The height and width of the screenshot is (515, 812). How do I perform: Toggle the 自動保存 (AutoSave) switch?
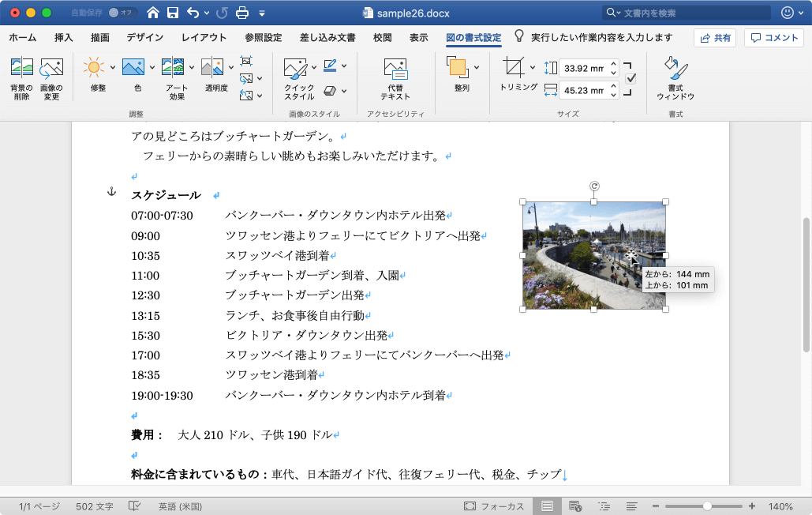(x=122, y=13)
